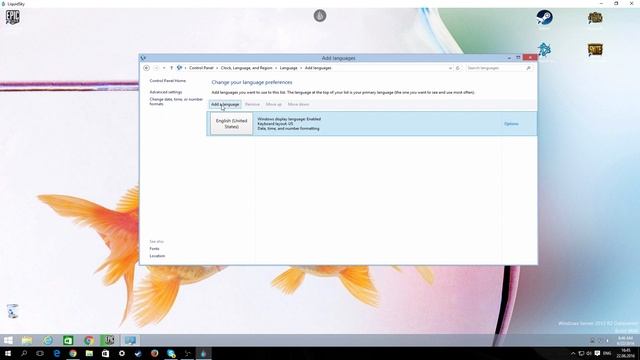Open the recent locations dropdown arrow

(164, 68)
